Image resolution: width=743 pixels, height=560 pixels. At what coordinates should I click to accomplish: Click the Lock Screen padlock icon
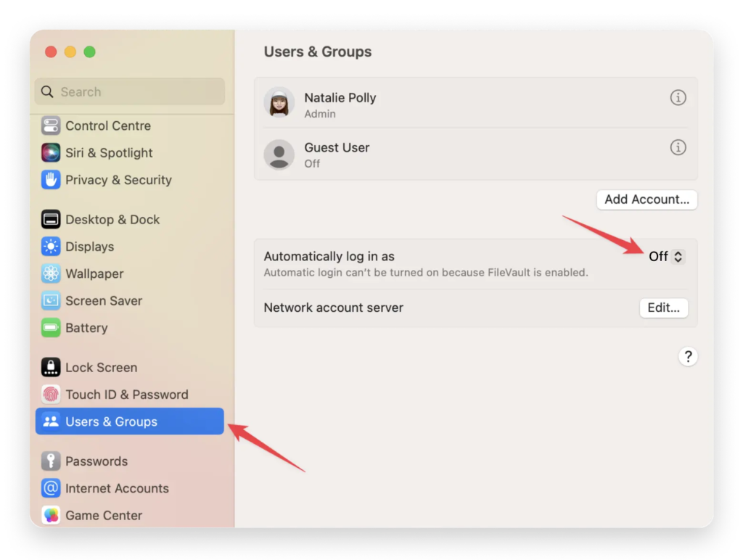(x=51, y=367)
